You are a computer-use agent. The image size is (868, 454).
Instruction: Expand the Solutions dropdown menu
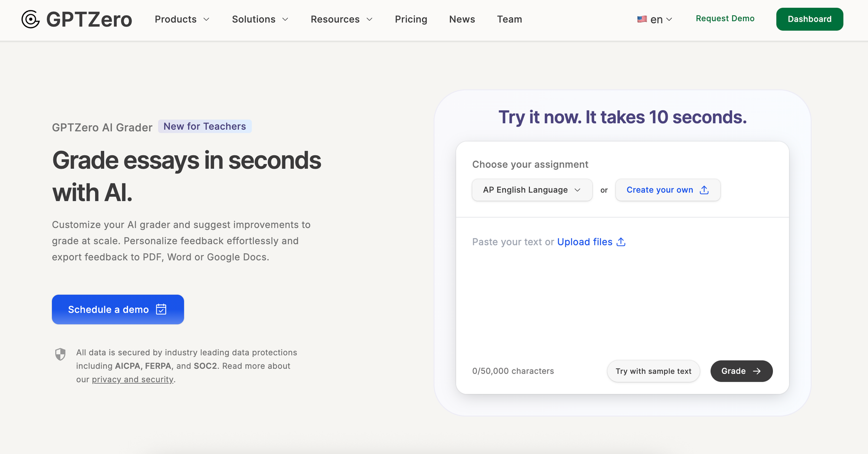pyautogui.click(x=260, y=19)
